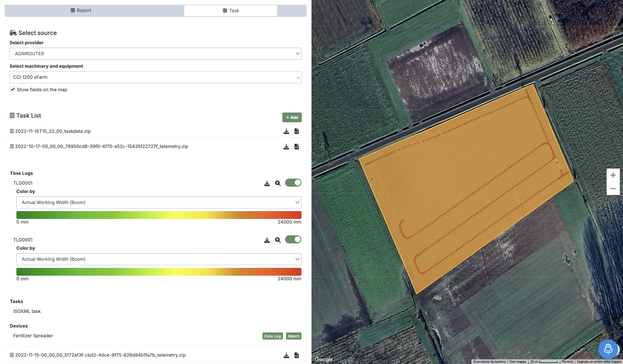Click list icon beside 2022-11-15T15_22_00_taskdata.zip
Image resolution: width=623 pixels, height=364 pixels.
click(x=12, y=131)
